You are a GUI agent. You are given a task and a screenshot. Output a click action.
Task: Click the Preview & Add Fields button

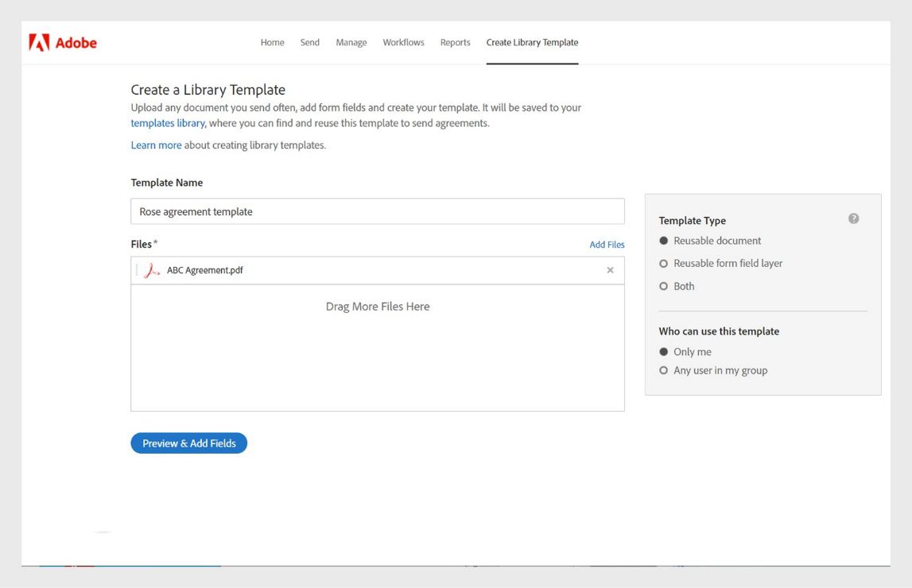click(188, 443)
